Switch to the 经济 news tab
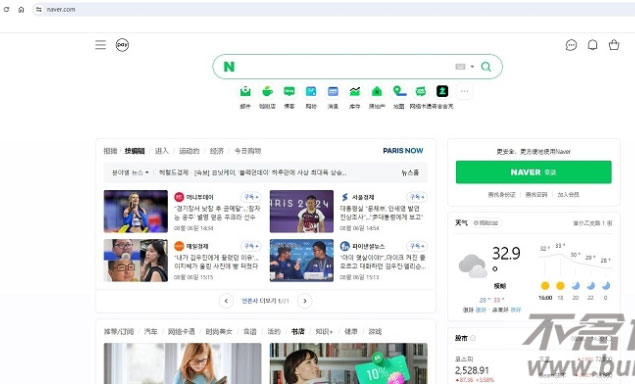Screen dimensions: 635x384 coord(217,151)
